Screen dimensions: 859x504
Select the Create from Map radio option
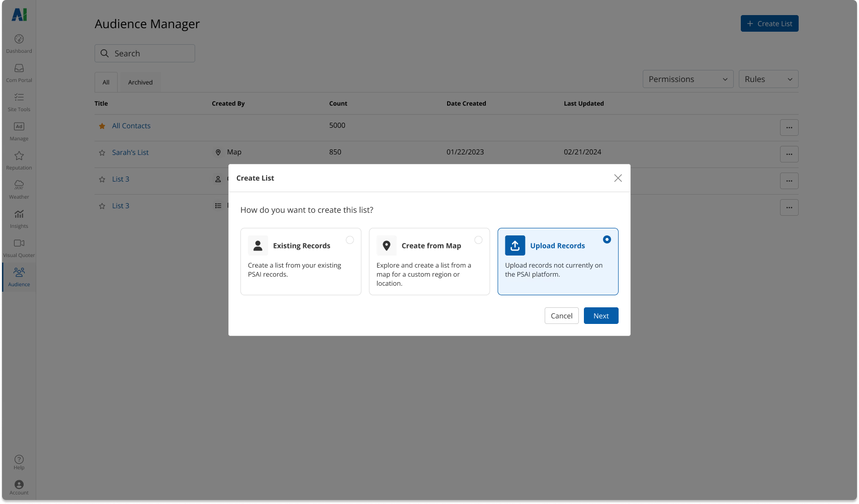point(478,240)
